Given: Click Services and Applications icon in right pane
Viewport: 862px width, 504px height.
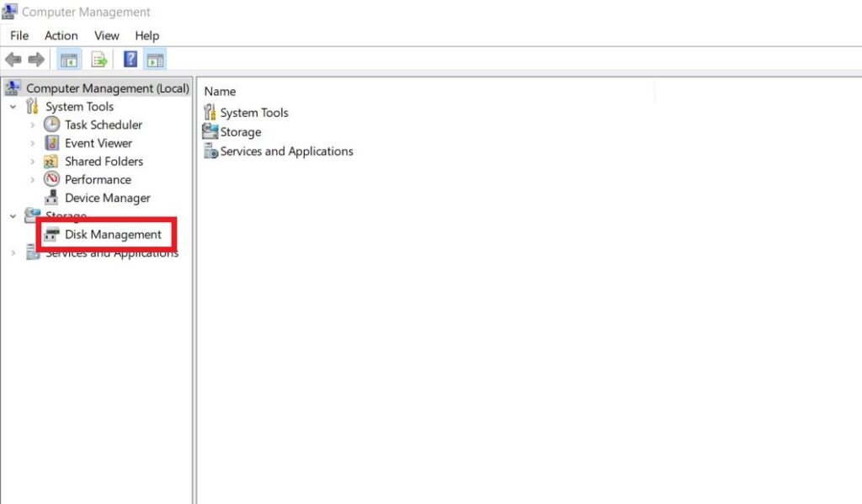Looking at the screenshot, I should (x=210, y=151).
